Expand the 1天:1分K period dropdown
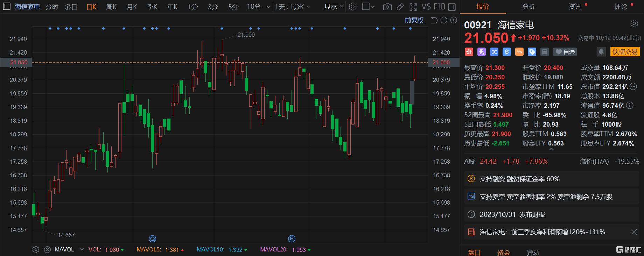Image resolution: width=644 pixels, height=256 pixels. click(293, 7)
